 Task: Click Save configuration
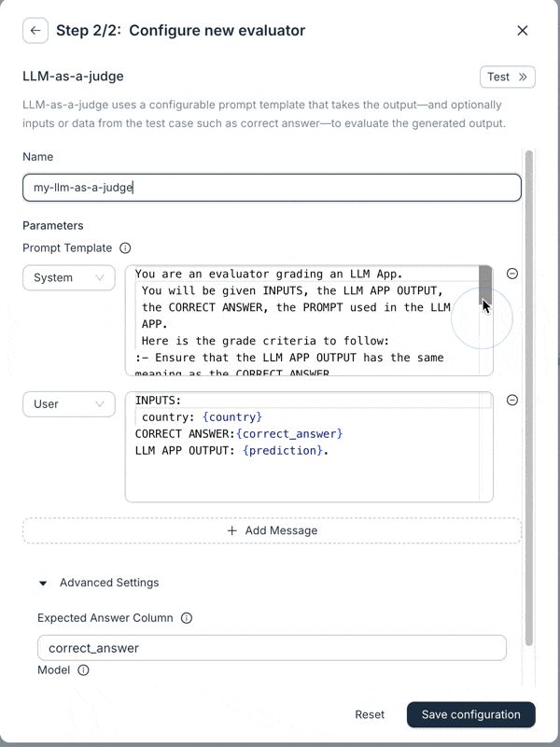tap(470, 714)
